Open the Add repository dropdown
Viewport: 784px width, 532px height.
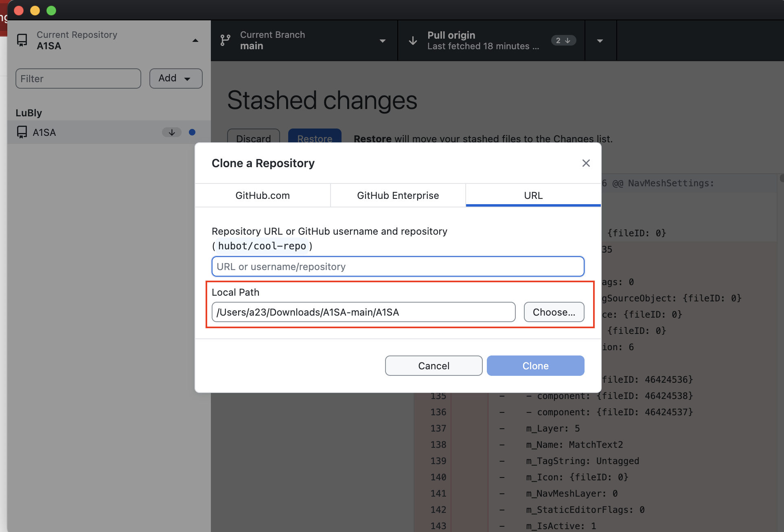tap(176, 78)
